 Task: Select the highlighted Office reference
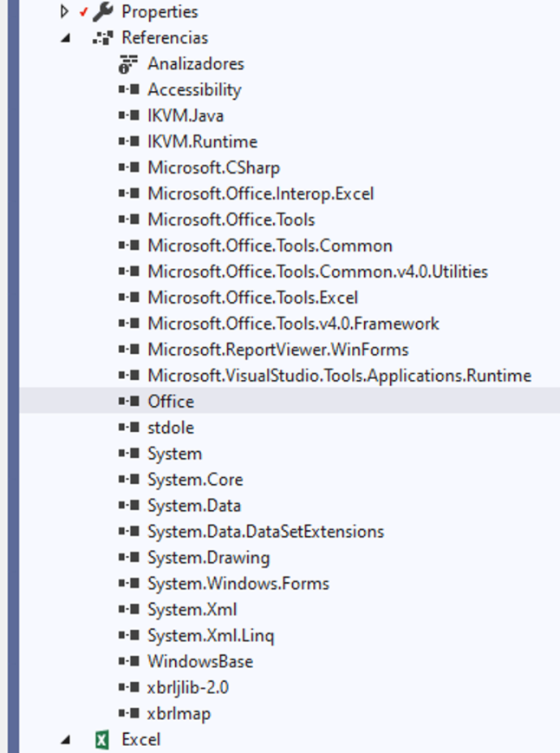pos(170,402)
